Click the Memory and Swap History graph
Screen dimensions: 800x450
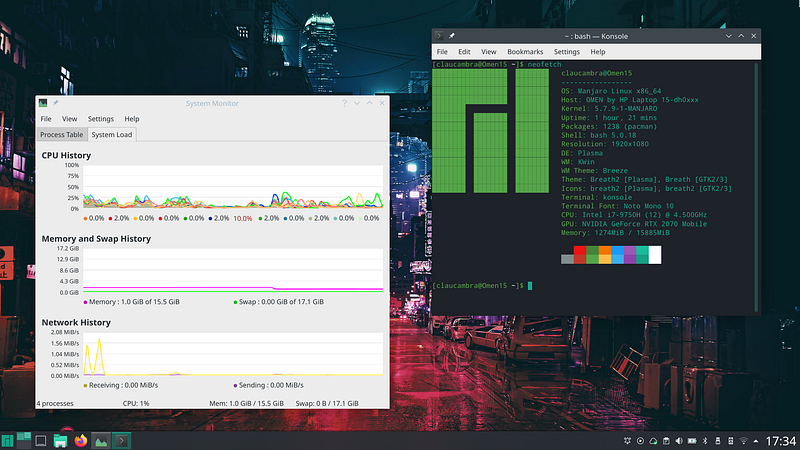pyautogui.click(x=233, y=270)
